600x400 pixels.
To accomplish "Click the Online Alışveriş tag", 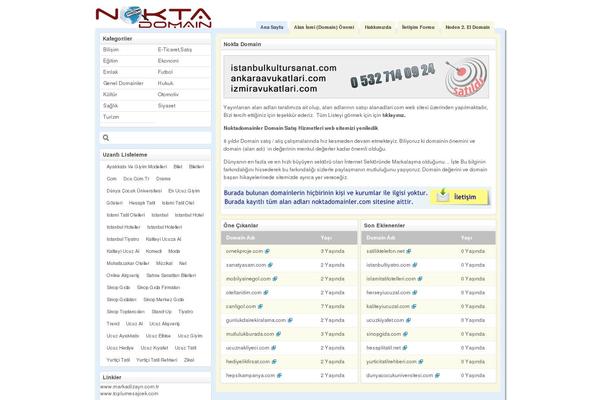I will (122, 275).
